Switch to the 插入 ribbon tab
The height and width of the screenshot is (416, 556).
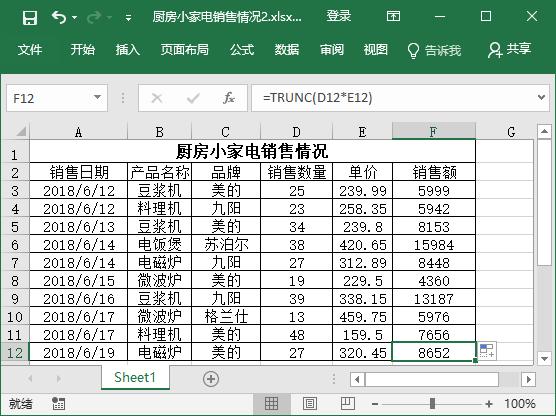click(x=127, y=50)
